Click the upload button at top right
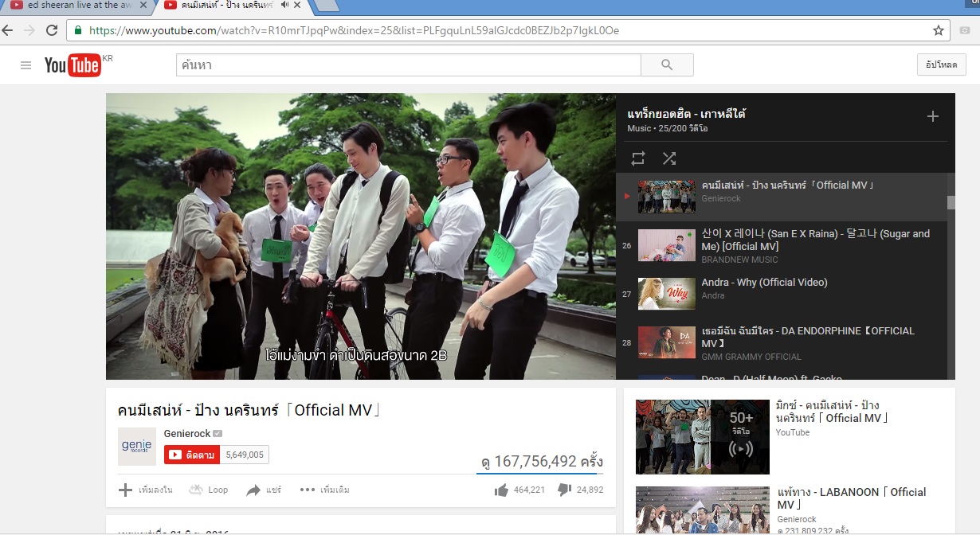The width and height of the screenshot is (980, 535). 942,65
